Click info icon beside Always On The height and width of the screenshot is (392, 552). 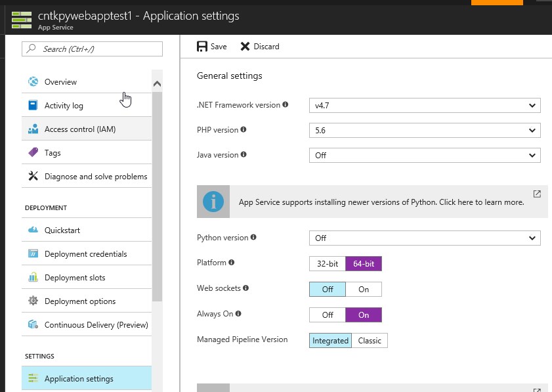(x=238, y=313)
